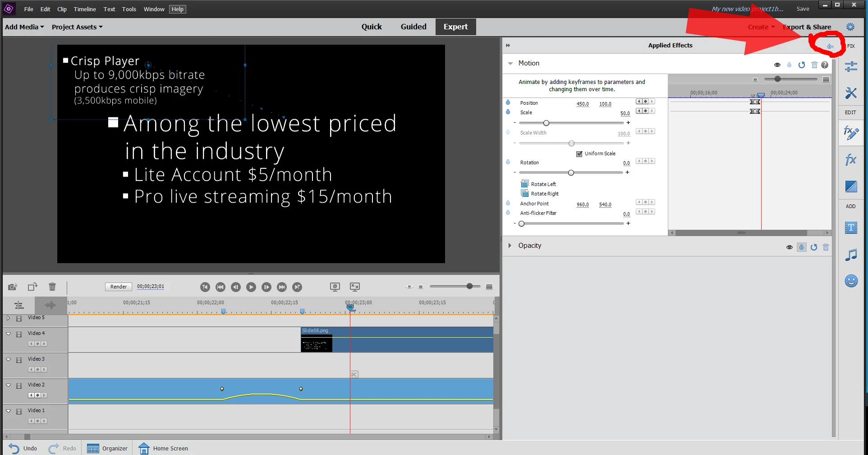The image size is (868, 455).
Task: Toggle the Scale animation stopwatch
Action: click(508, 112)
